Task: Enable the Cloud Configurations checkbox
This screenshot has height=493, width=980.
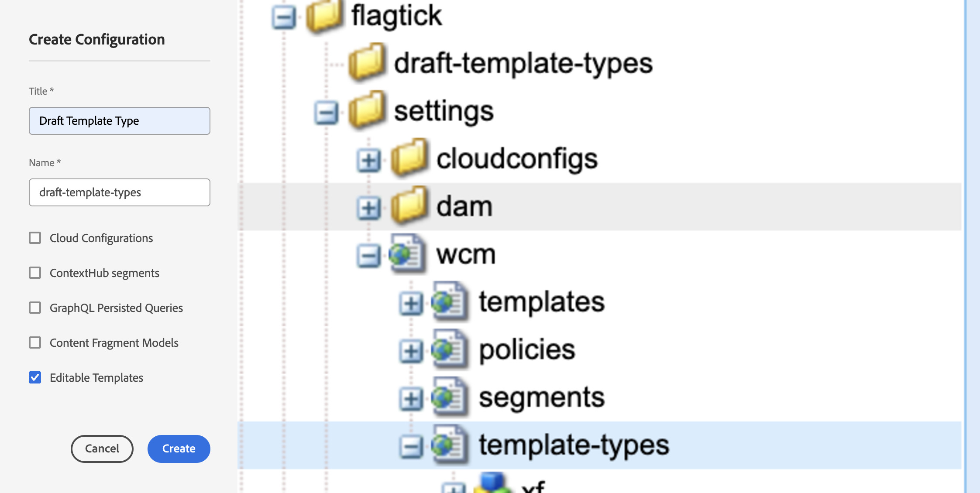Action: [x=35, y=238]
